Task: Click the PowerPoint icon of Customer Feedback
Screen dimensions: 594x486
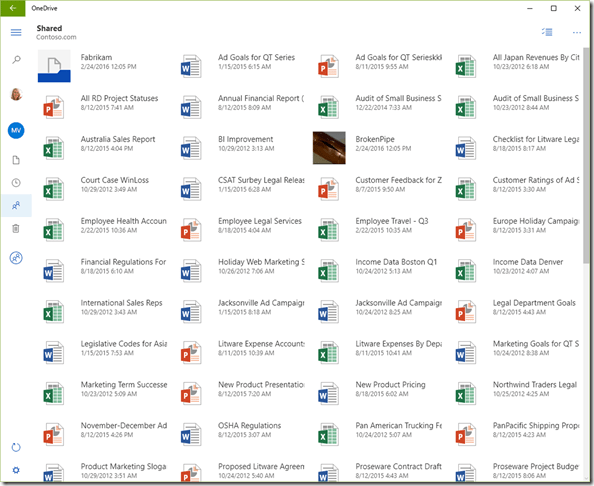Action: point(328,189)
